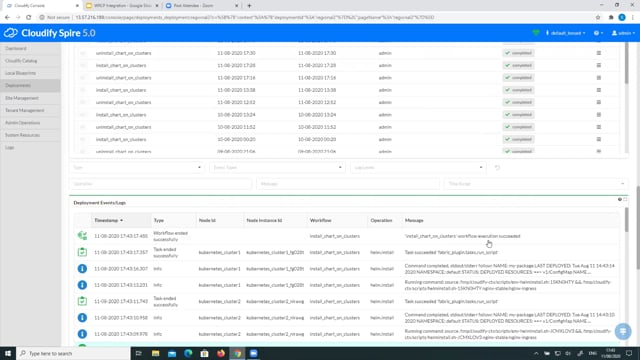Screen dimensions: 640x360
Task: Sort events by the Timestamp column
Action: 109,220
